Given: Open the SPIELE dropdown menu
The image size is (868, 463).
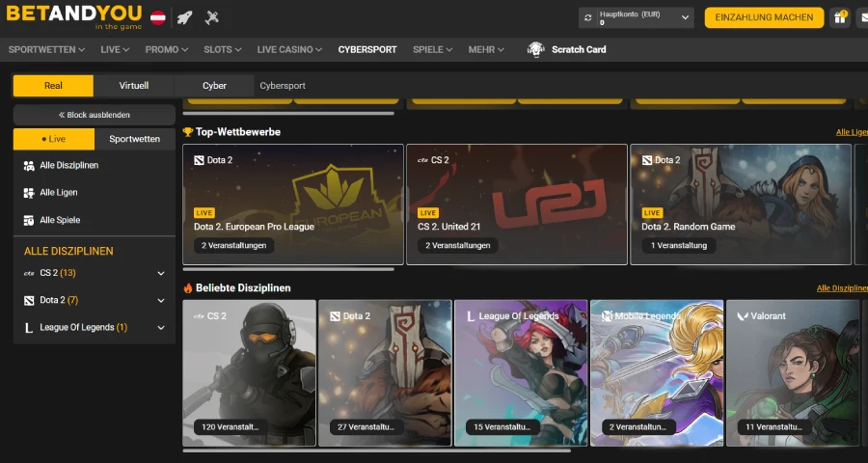Looking at the screenshot, I should (433, 50).
